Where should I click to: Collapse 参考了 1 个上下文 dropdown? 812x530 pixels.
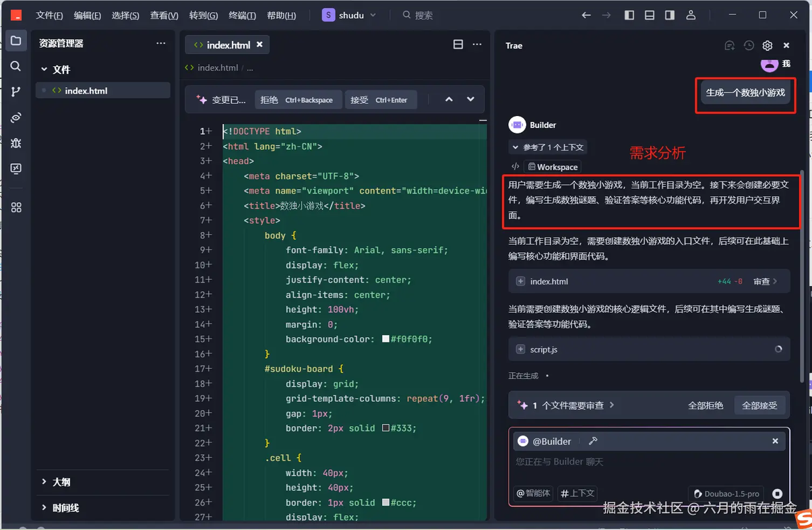(x=548, y=147)
